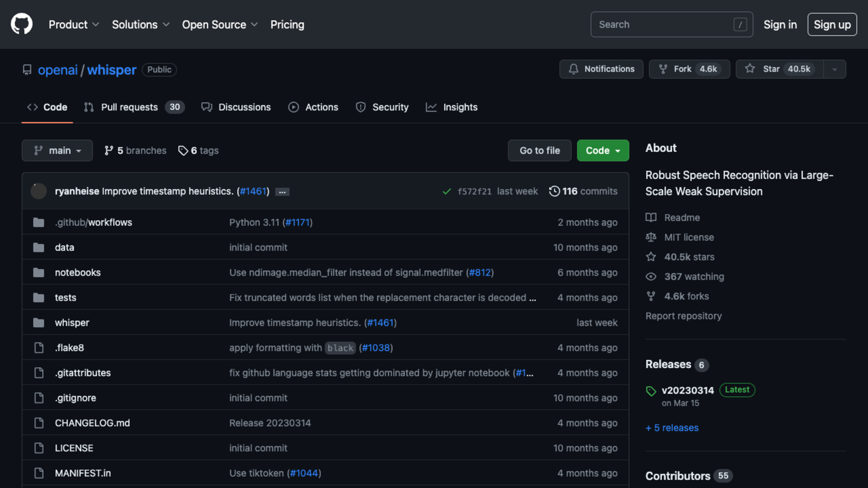Open the #812 pull request link

pos(480,272)
